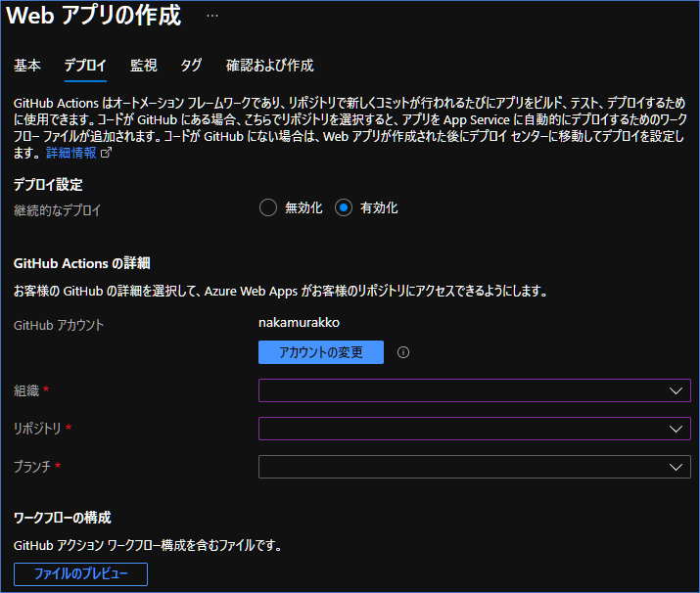Click the external link icon after 詳細情報
The image size is (700, 593).
[107, 153]
